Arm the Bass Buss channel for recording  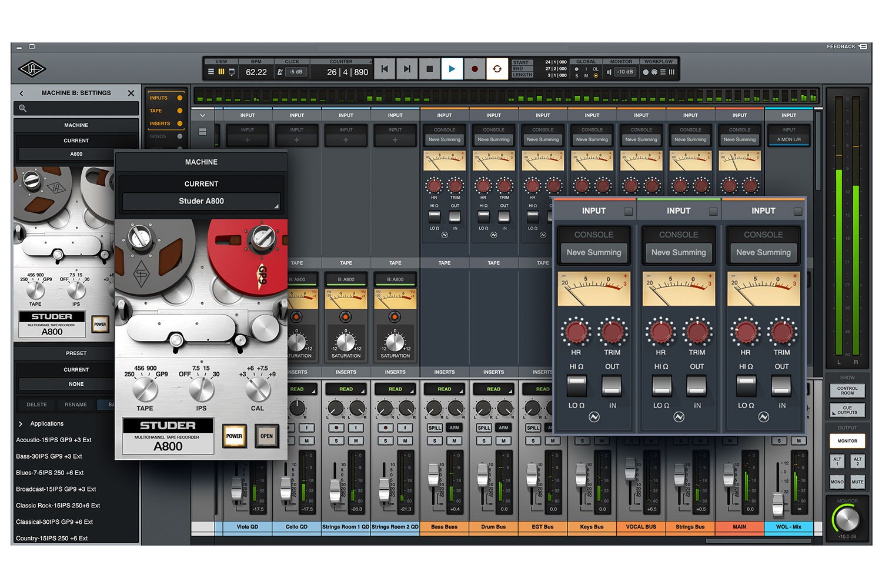(x=454, y=428)
